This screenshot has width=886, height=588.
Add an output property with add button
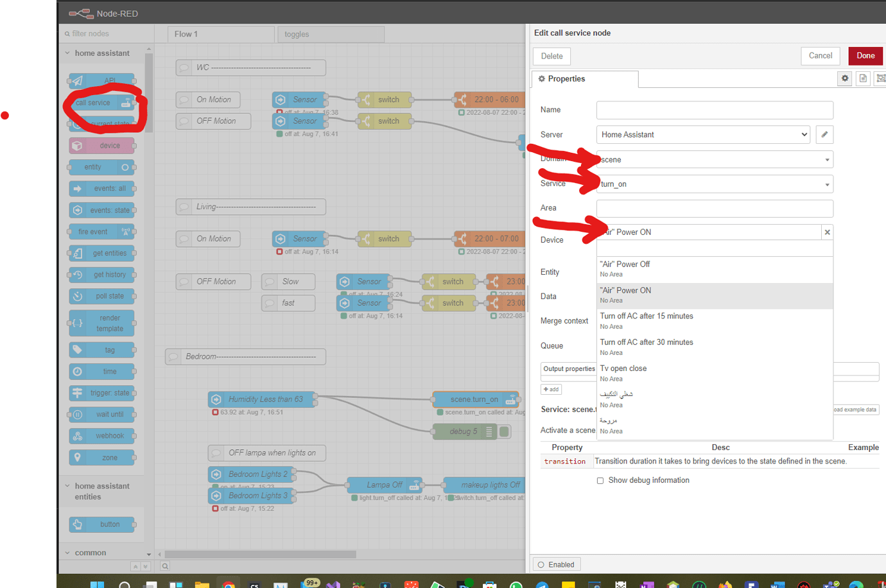[551, 390]
